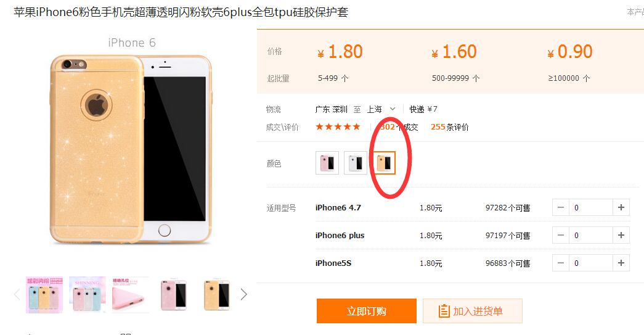The width and height of the screenshot is (644, 335).
Task: Select the gold iPhone case thumbnail
Action: tap(217, 295)
